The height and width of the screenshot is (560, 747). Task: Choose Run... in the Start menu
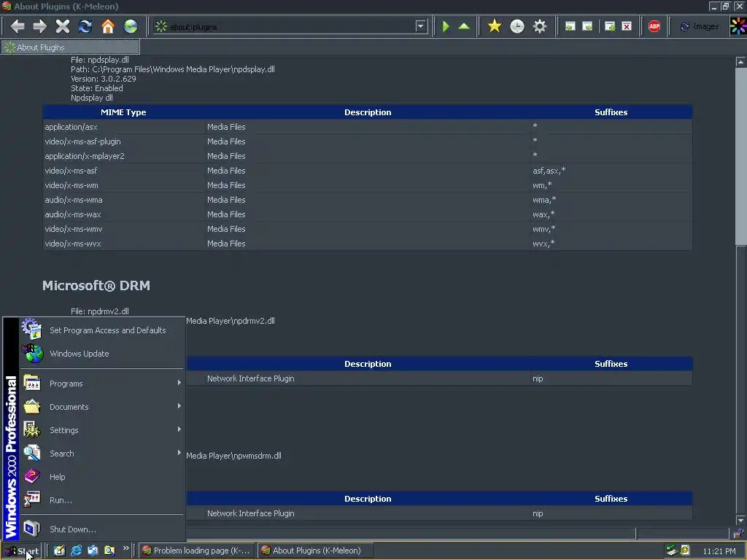coord(101,500)
